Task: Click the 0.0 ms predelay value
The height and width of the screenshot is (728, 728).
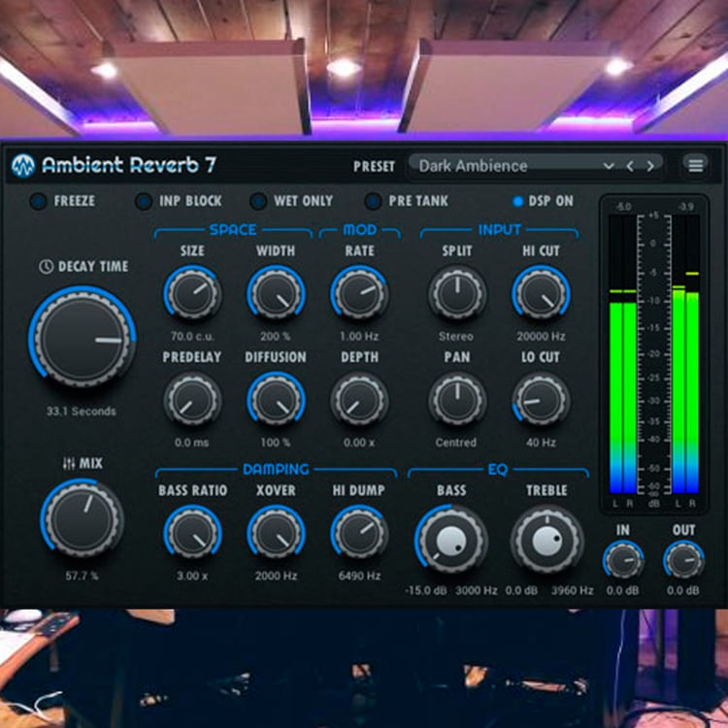Action: 192,443
